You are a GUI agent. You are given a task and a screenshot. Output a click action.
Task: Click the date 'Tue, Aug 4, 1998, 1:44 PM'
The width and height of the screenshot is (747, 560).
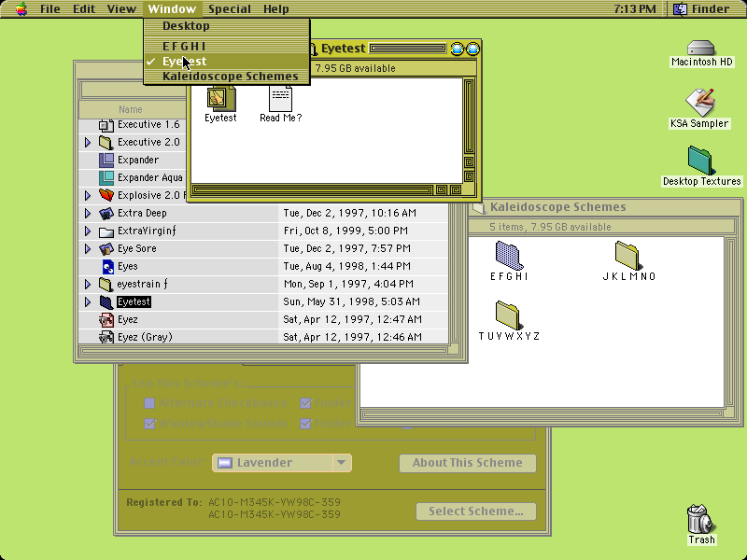347,266
